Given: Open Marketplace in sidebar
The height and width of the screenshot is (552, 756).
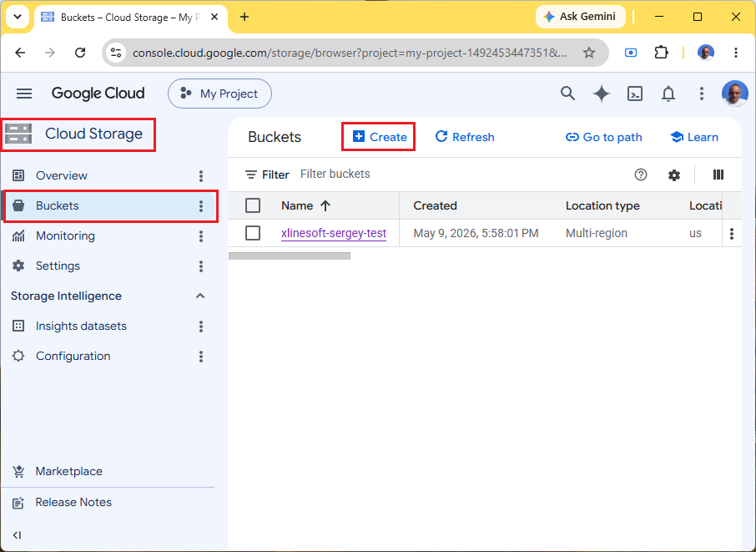Looking at the screenshot, I should [x=68, y=472].
